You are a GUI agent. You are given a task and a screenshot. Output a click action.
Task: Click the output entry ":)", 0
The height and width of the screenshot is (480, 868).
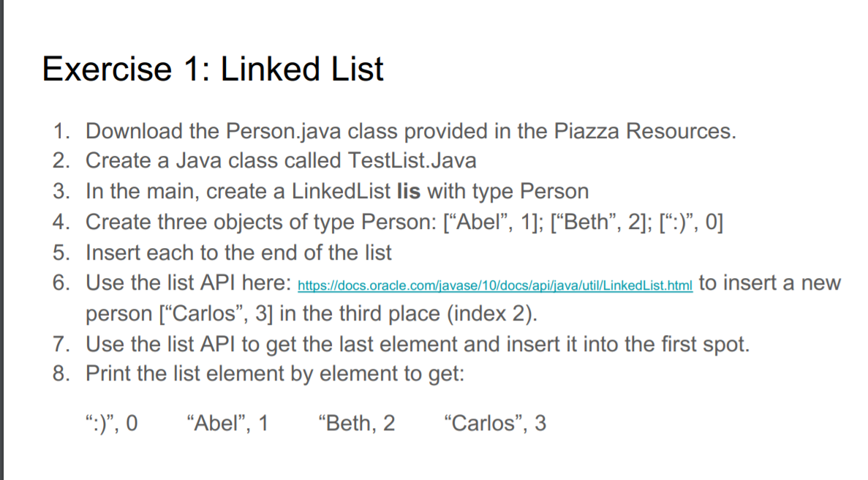[111, 424]
